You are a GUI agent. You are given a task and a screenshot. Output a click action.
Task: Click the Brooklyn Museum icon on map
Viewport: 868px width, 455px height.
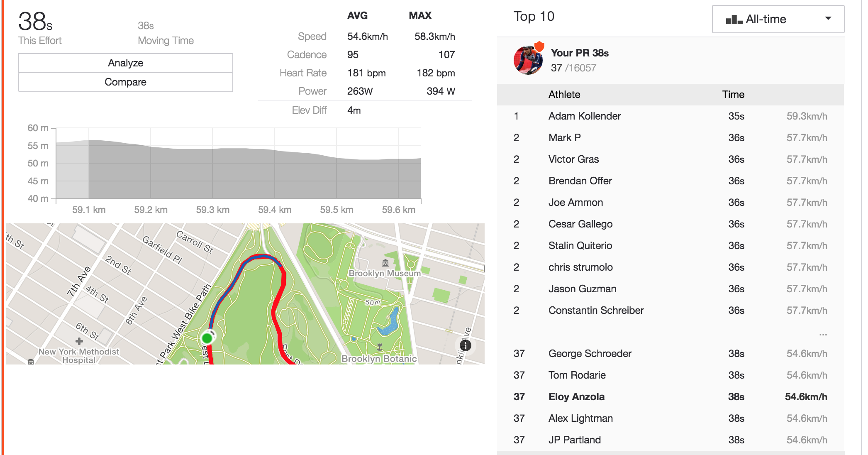point(385,263)
